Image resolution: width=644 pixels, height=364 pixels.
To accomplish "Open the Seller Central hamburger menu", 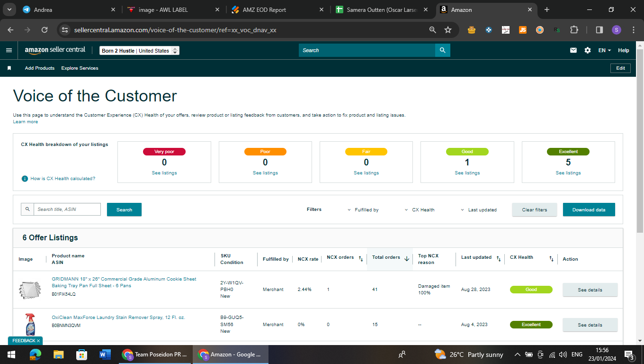I will (x=9, y=50).
